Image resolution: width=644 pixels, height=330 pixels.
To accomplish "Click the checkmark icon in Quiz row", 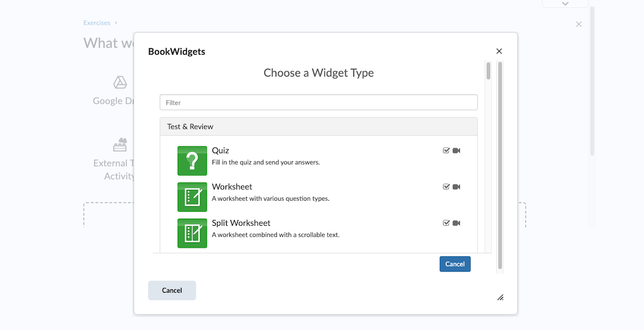I will point(446,151).
